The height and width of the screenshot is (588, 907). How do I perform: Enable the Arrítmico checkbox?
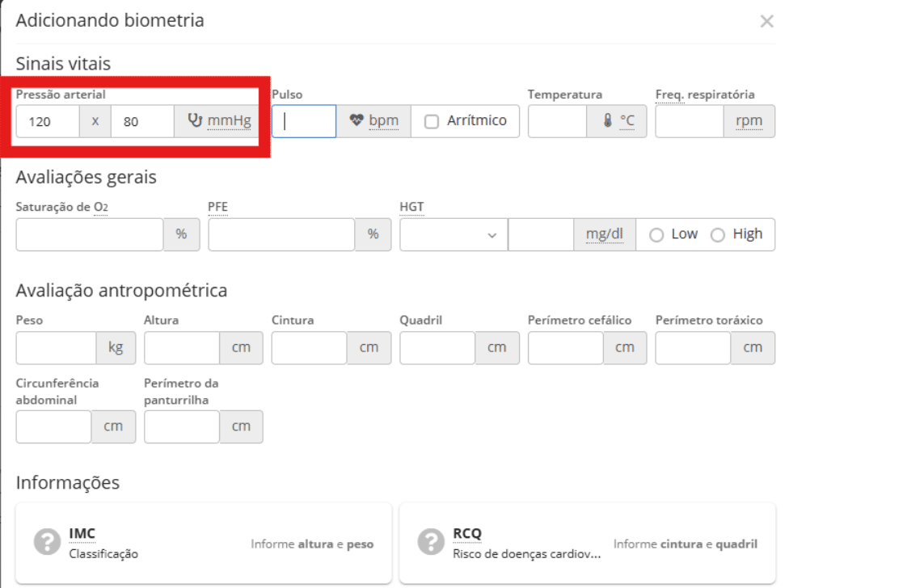tap(432, 121)
